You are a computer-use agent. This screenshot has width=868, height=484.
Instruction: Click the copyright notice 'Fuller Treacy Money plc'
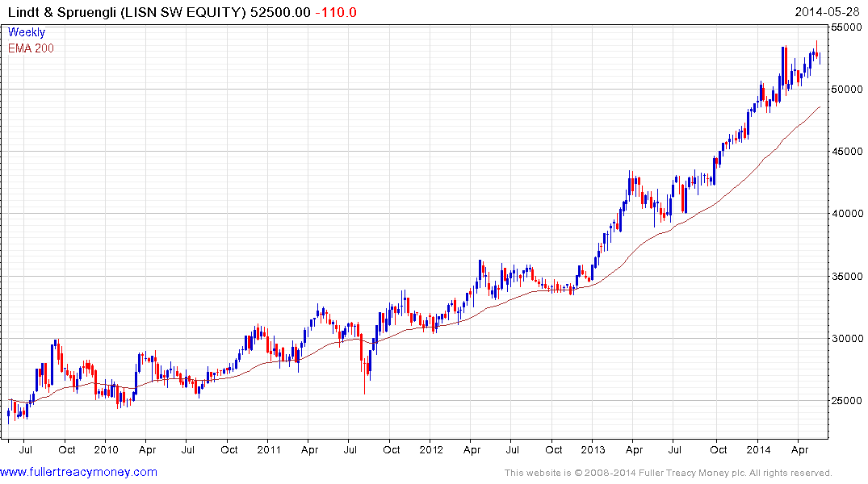pyautogui.click(x=690, y=473)
